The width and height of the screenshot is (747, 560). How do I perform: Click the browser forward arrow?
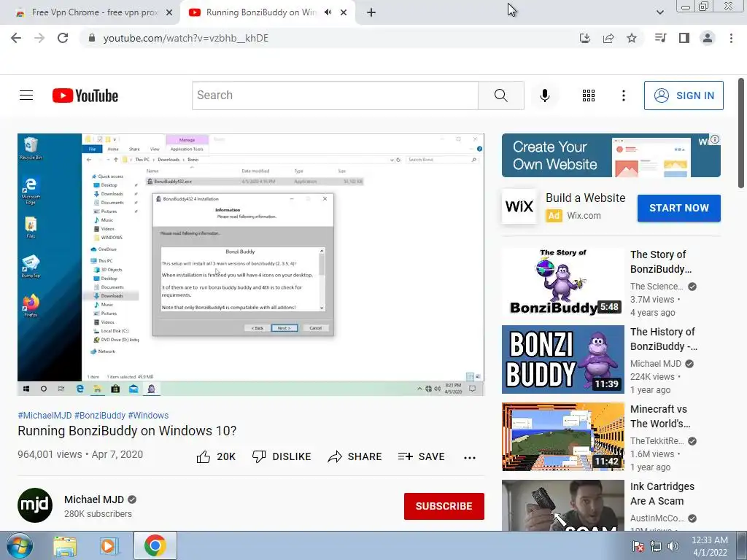click(39, 38)
